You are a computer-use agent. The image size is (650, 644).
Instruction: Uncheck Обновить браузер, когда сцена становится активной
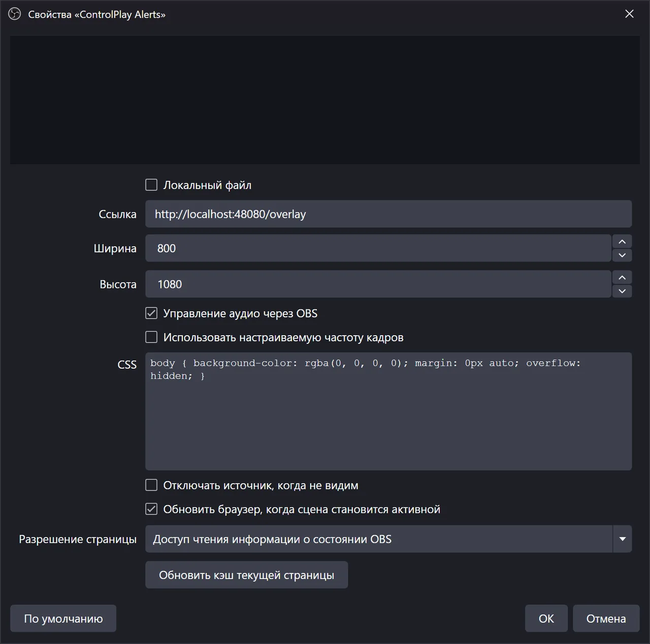click(151, 509)
